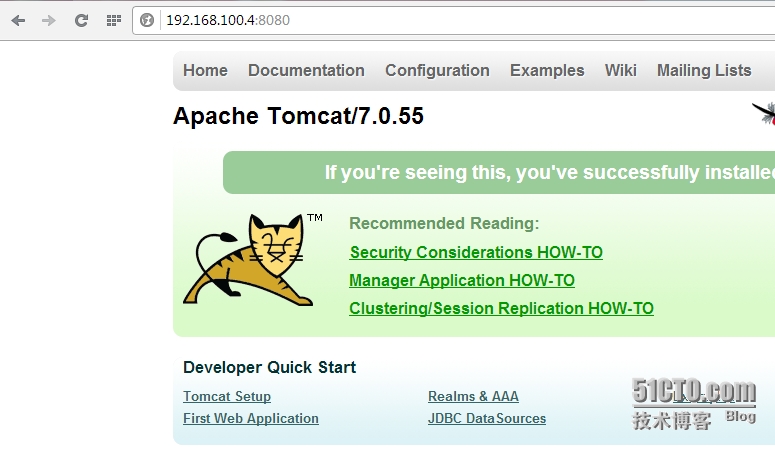775x449 pixels.
Task: Open Clustering/Session Replication HOW-TO link
Action: [501, 309]
